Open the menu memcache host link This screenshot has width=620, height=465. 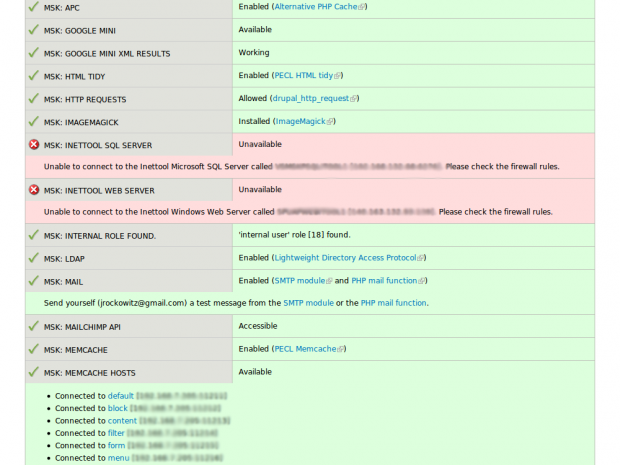click(119, 458)
